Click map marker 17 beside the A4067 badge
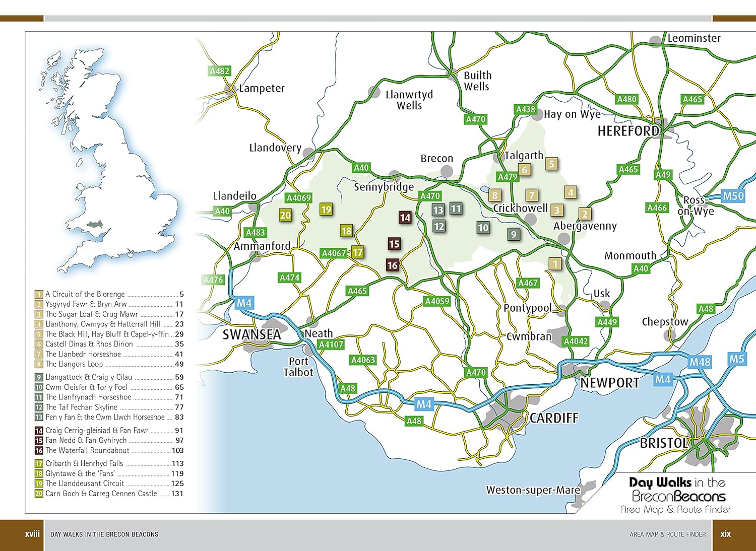The height and width of the screenshot is (551, 756). click(x=357, y=252)
